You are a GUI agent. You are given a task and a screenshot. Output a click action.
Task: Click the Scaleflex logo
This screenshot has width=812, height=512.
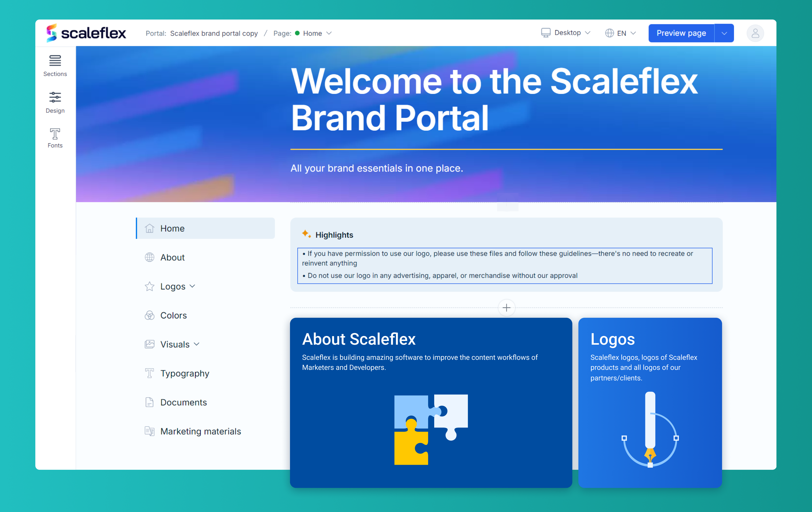pyautogui.click(x=86, y=33)
